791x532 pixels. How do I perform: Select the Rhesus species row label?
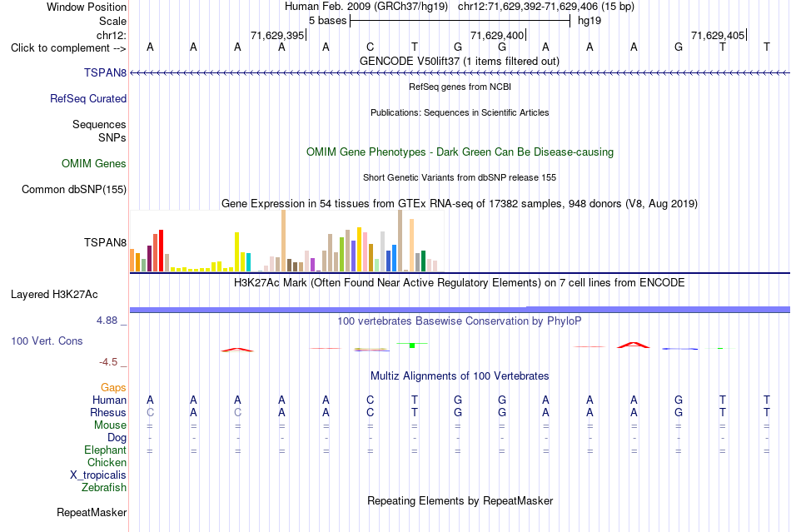[108, 412]
